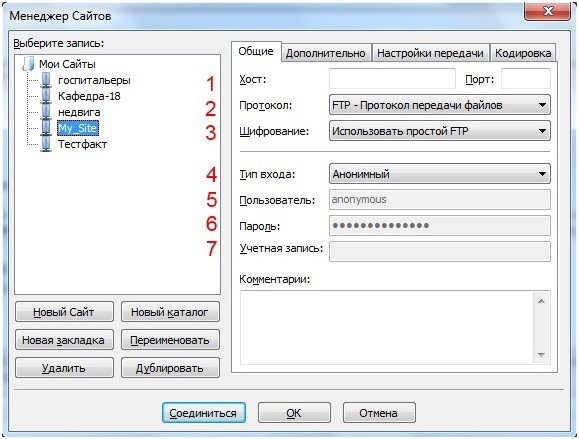Image resolution: width=579 pixels, height=439 pixels.
Task: Select the My_Site entry in the tree
Action: [x=78, y=128]
